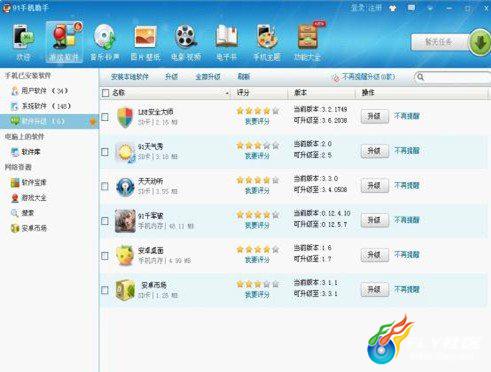Click the 不再提醒升级 prohibited icon
Screen dimensions: 491x372
point(336,78)
